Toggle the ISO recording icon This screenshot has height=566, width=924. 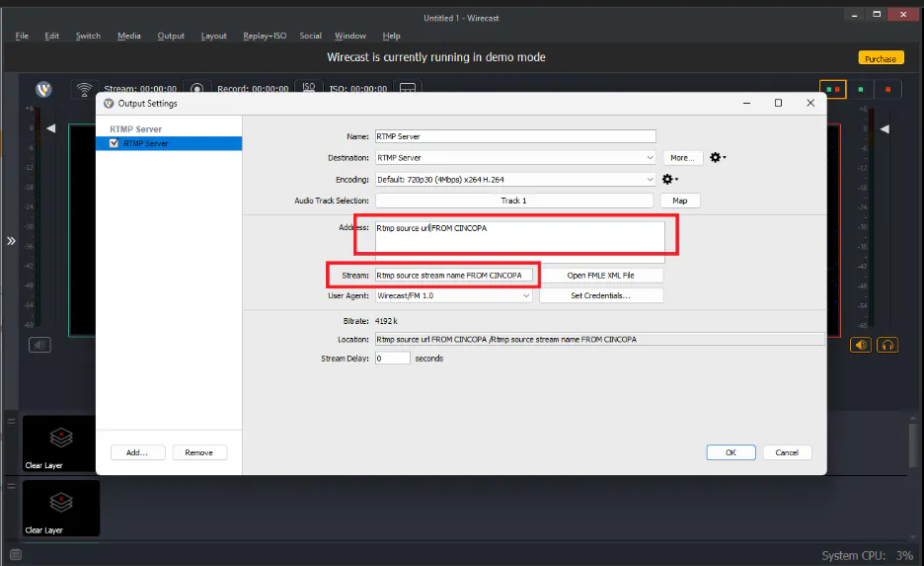click(309, 87)
